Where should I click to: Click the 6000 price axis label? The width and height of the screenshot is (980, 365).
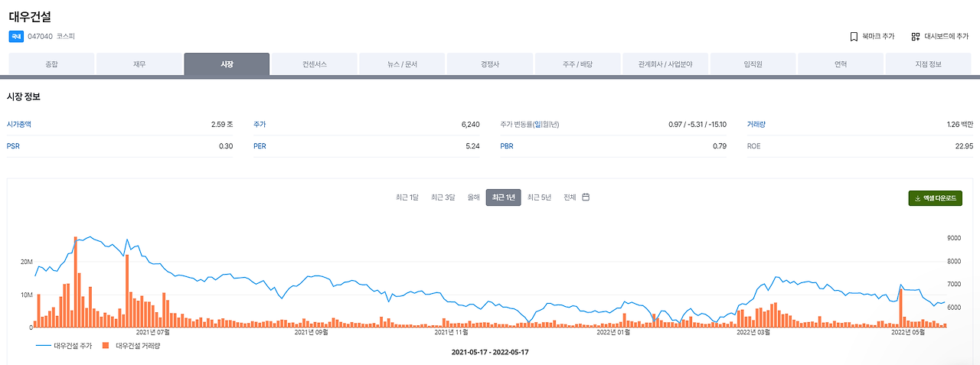coord(954,308)
